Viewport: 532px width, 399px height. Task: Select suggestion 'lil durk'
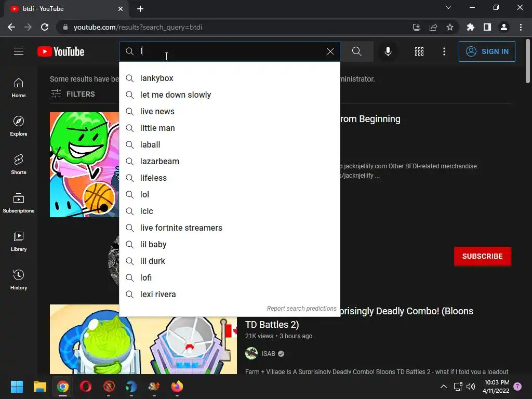pyautogui.click(x=229, y=261)
